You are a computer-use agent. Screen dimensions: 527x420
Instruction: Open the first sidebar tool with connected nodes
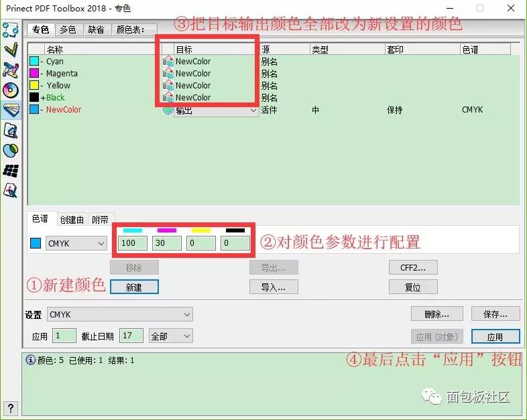click(x=11, y=30)
